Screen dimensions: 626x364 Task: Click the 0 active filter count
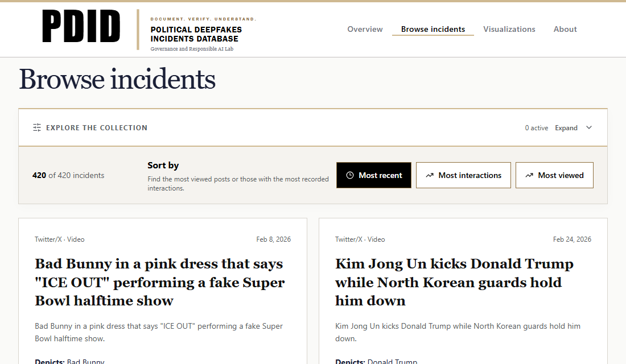pos(536,128)
